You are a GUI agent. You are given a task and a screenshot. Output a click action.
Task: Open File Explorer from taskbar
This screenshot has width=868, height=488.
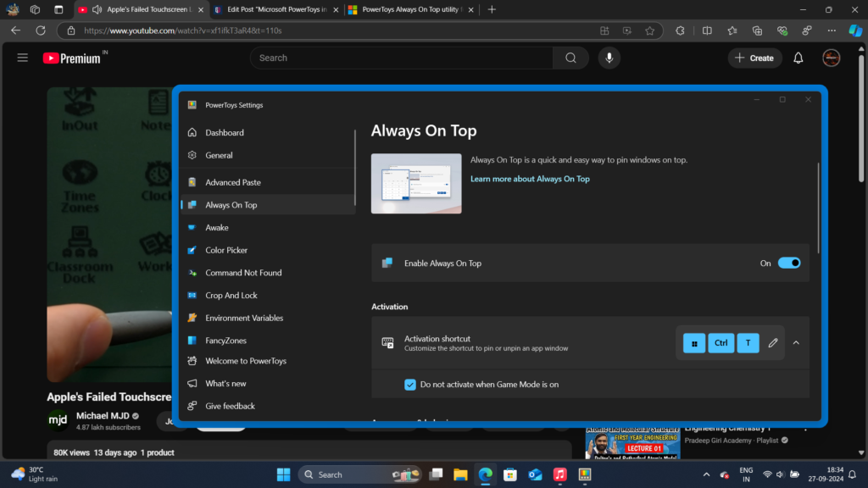tap(460, 474)
